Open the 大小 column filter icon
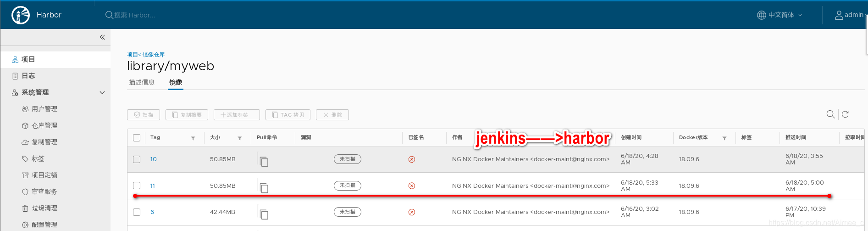 pos(240,138)
